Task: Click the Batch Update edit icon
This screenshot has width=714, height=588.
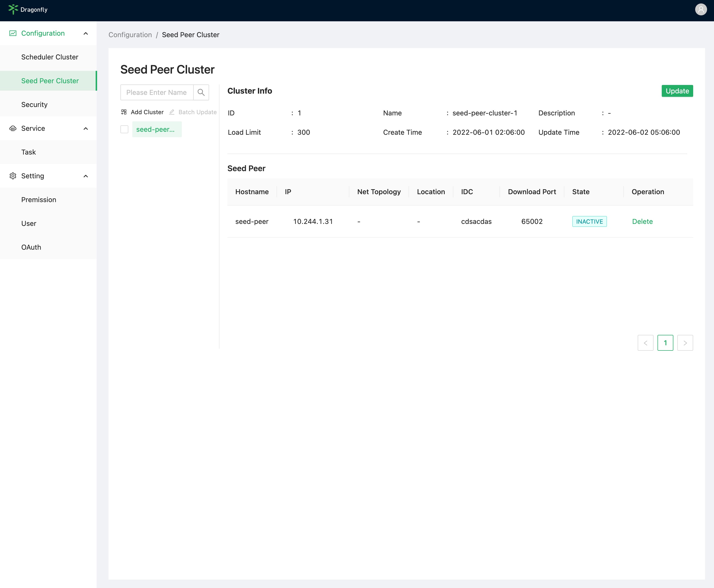Action: (x=171, y=112)
